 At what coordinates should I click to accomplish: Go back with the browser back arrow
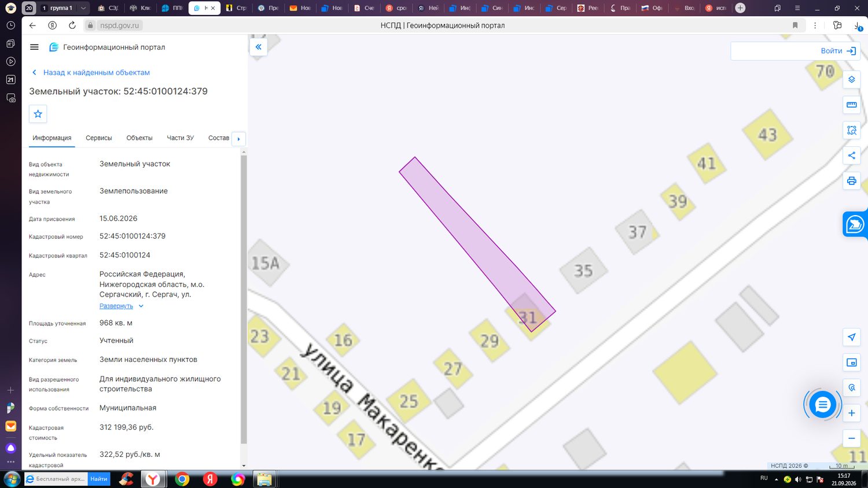tap(32, 25)
